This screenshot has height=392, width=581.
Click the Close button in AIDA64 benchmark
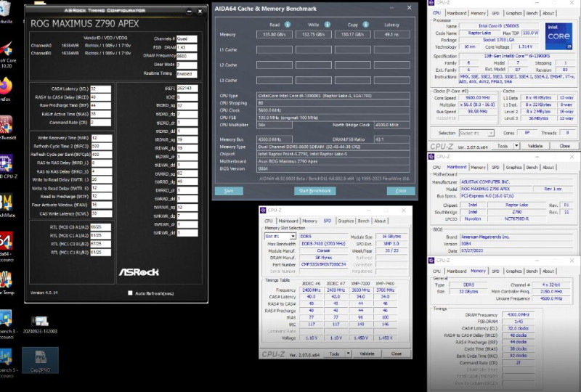tap(401, 191)
